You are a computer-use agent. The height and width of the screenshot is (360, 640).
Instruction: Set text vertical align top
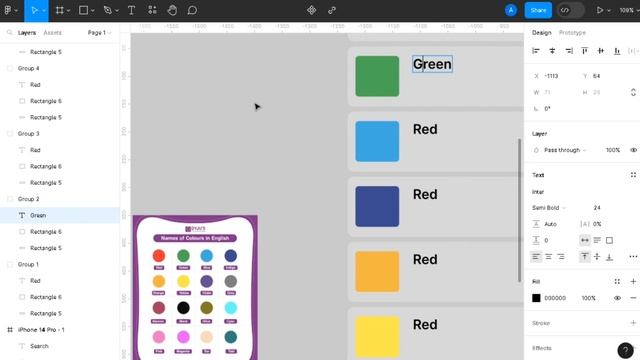coord(584,257)
